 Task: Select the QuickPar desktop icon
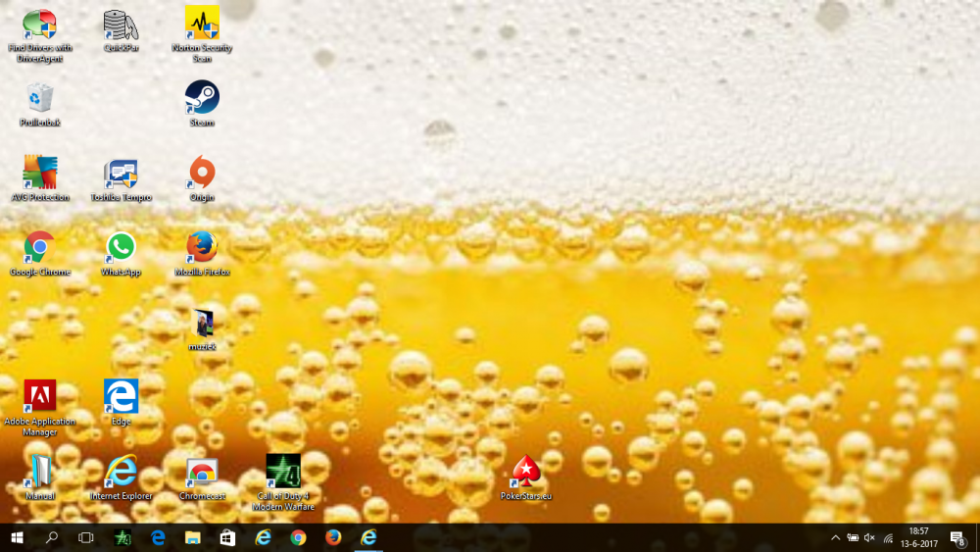121,24
